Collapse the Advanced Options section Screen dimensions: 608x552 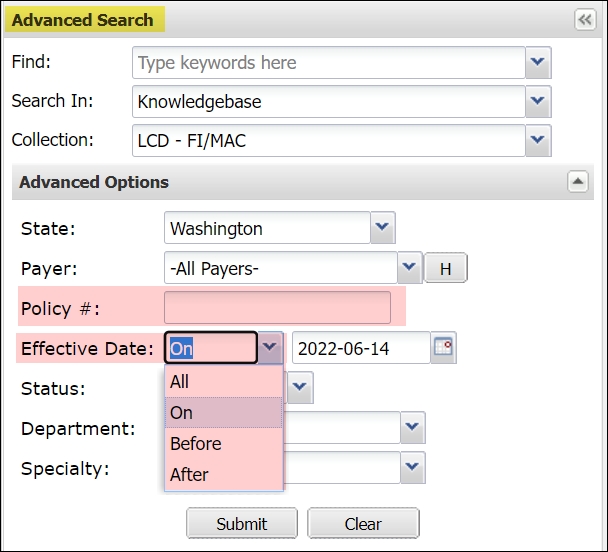[577, 182]
